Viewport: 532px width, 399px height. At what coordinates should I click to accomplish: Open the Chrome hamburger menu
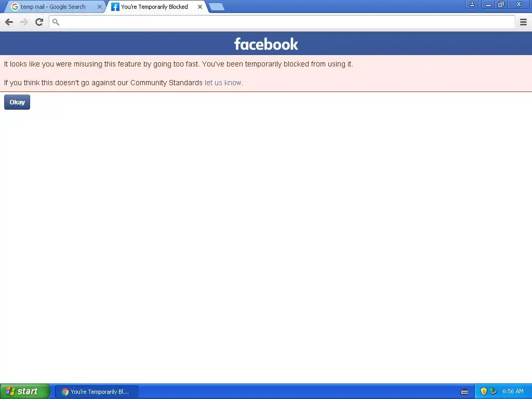click(523, 22)
